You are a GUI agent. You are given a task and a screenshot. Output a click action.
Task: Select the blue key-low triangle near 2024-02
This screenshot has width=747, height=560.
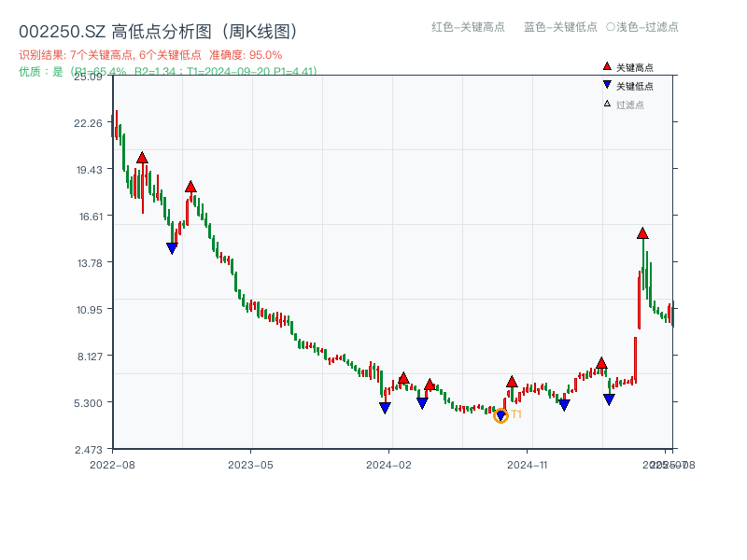(385, 408)
